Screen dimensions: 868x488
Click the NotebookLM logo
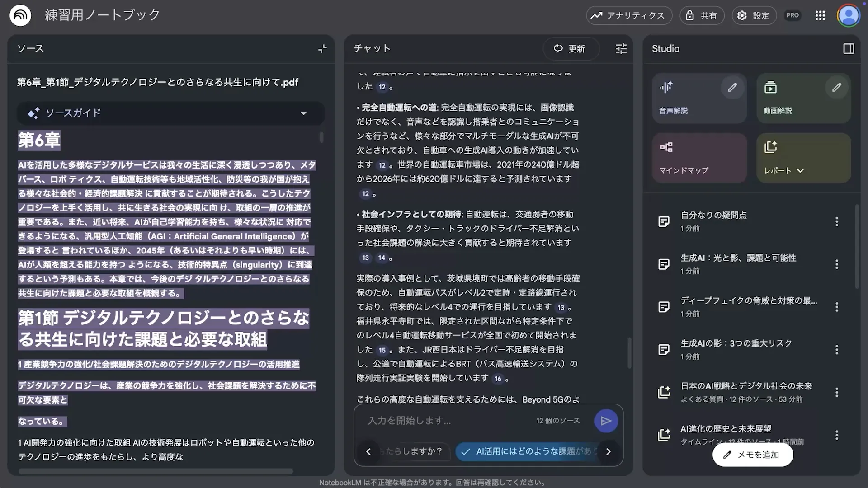(x=20, y=15)
